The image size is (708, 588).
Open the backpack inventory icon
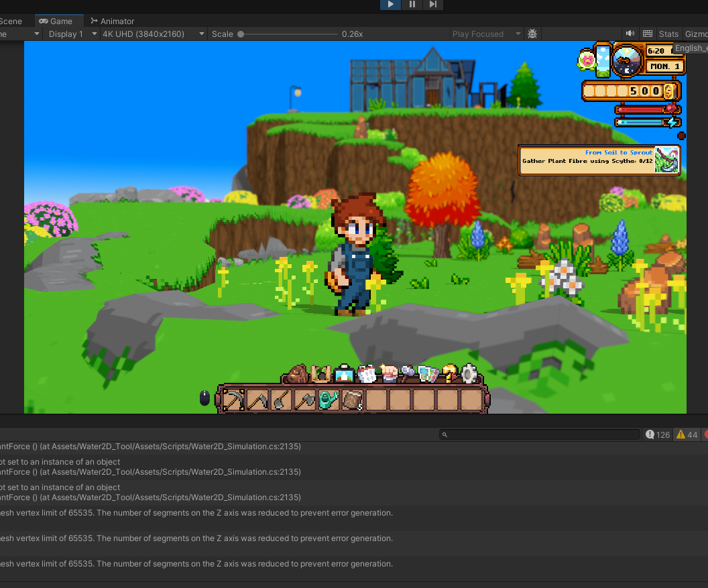[x=297, y=373]
